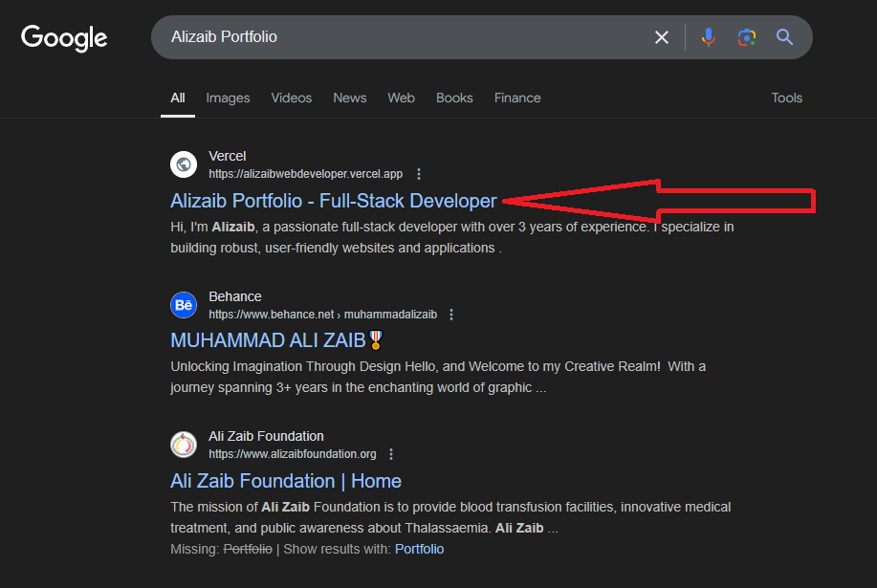877x588 pixels.
Task: Click the Behance favicon
Action: click(x=184, y=305)
